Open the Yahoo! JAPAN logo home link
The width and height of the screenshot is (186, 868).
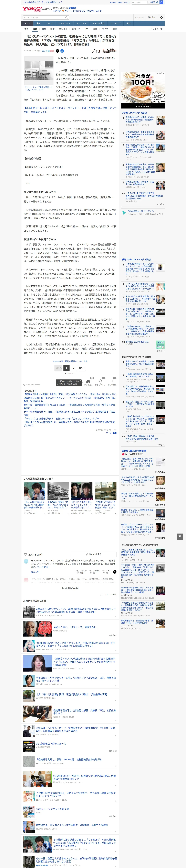pos(32,9)
